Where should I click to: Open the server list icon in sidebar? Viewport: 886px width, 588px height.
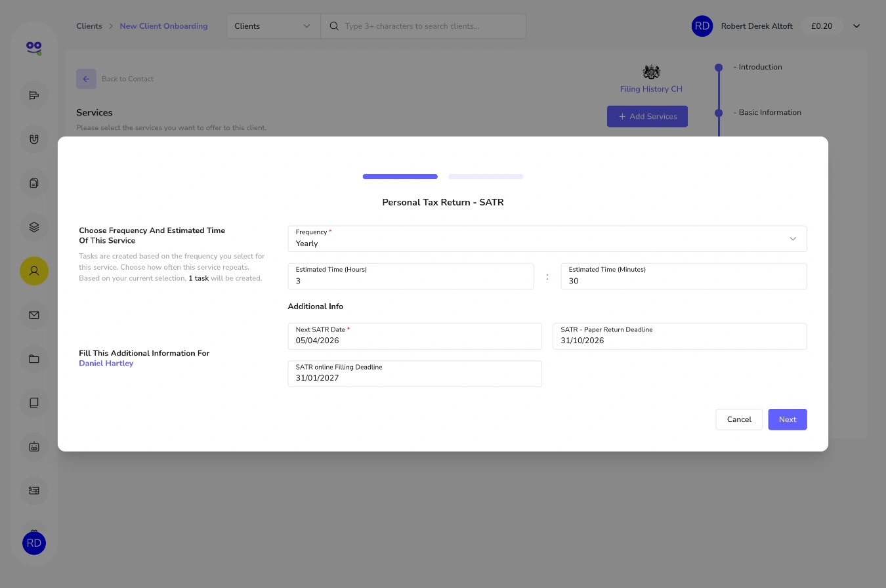point(34,490)
